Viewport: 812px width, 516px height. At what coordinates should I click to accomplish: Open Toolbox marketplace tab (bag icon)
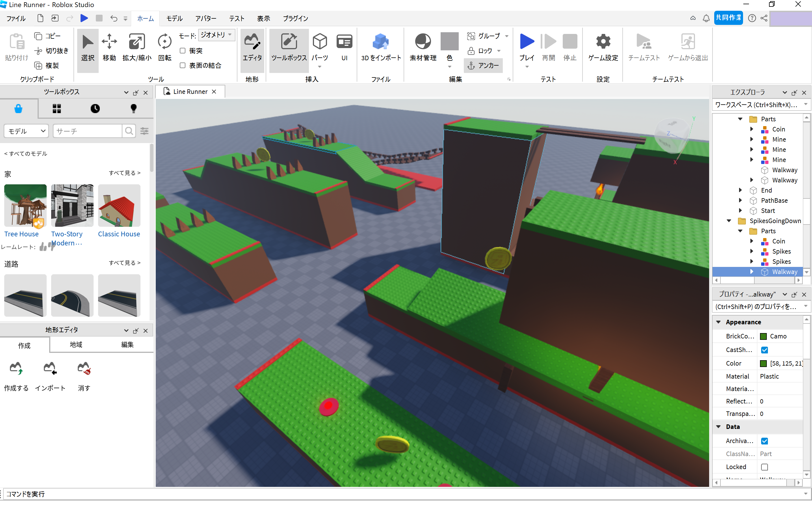[x=19, y=109]
